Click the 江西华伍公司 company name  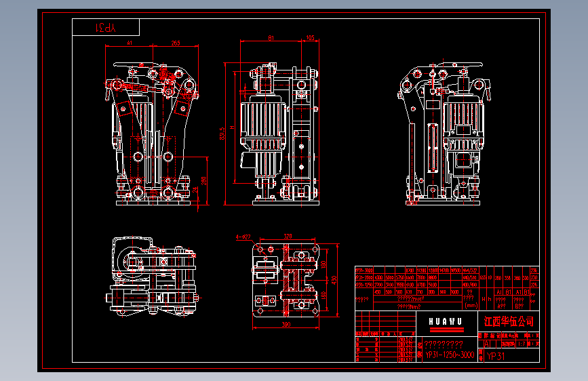pyautogui.click(x=509, y=321)
